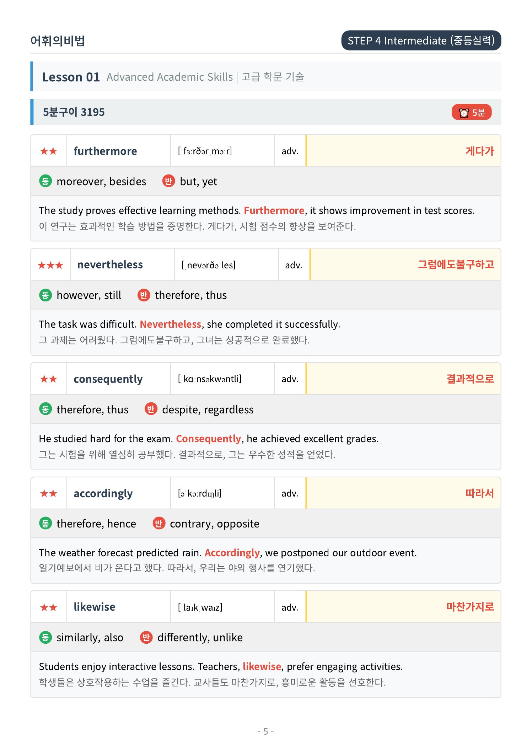
Task: Click the pronunciation text for likewise
Action: pyautogui.click(x=200, y=607)
